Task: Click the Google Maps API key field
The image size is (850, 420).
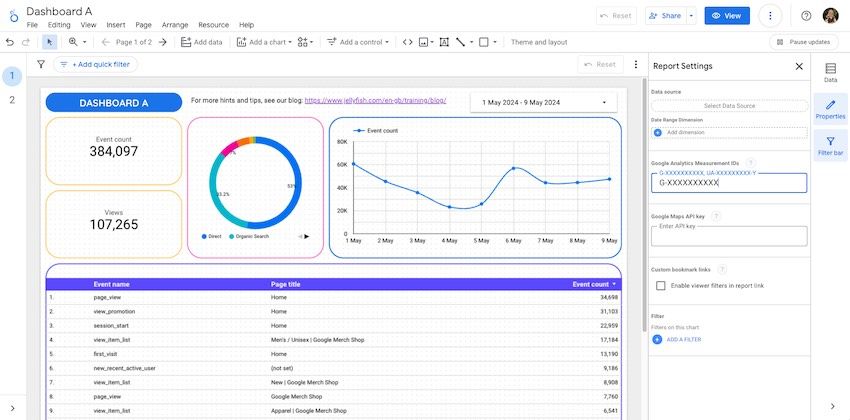Action: point(728,235)
